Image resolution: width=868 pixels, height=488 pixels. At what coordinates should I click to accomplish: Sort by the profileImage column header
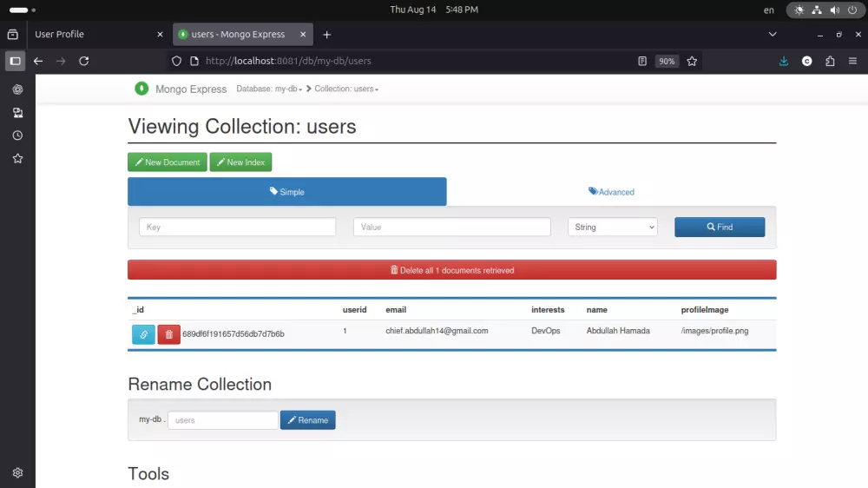pos(705,310)
